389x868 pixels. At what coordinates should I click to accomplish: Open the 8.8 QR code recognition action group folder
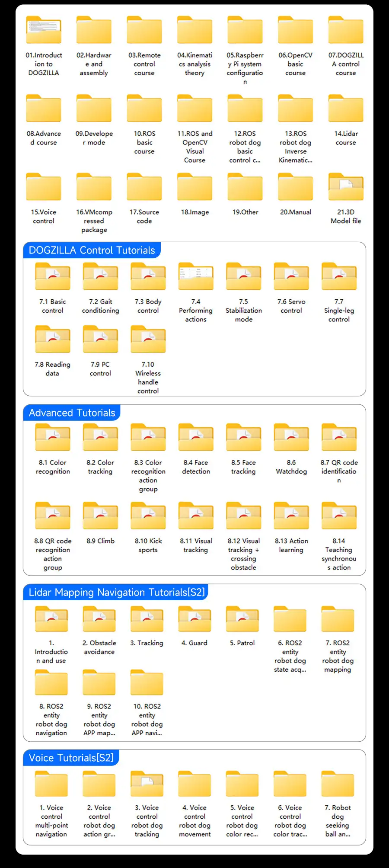tap(53, 516)
